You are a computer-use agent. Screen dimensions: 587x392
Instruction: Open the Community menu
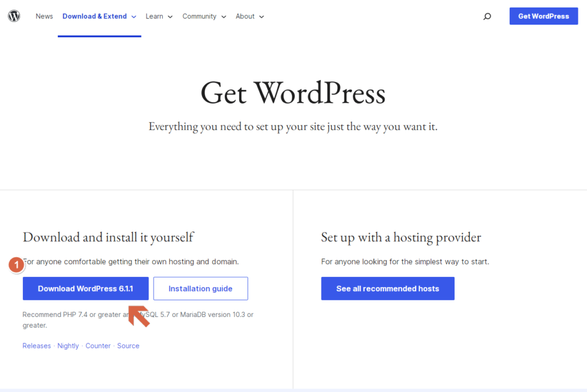[199, 16]
